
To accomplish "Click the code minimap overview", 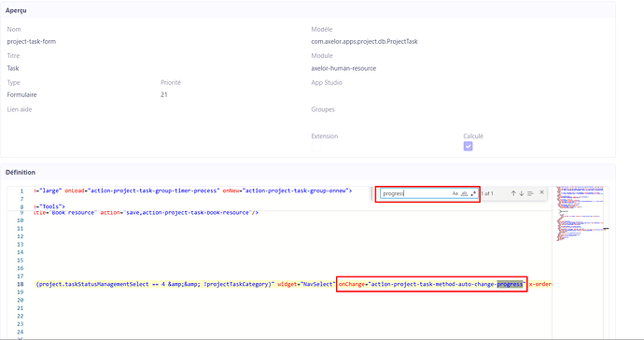I will point(579,214).
